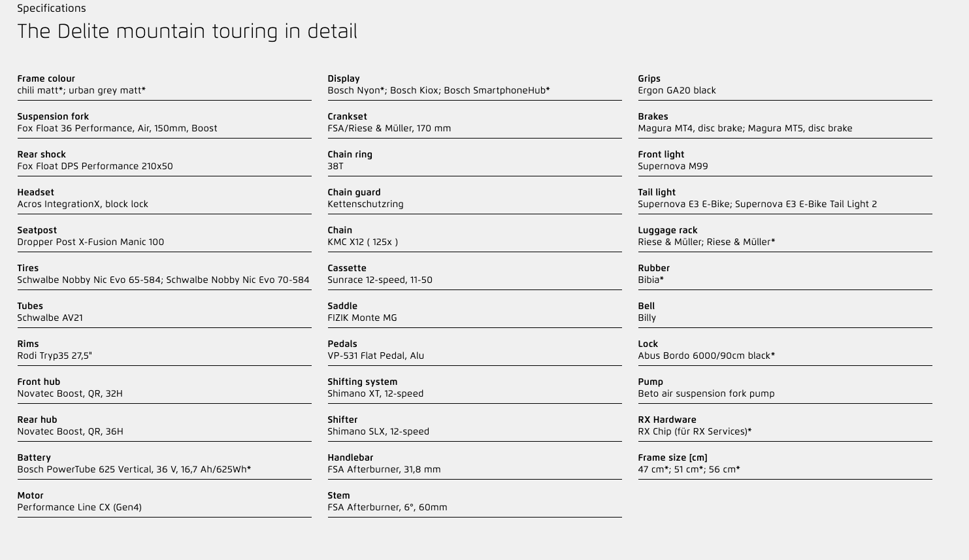
Task: Click the Frame size cm values
Action: coord(689,470)
